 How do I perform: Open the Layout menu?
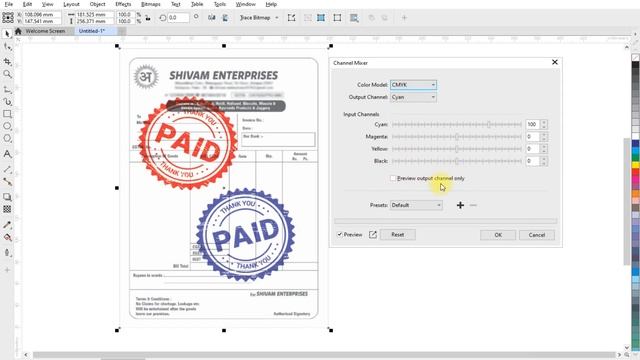[71, 4]
